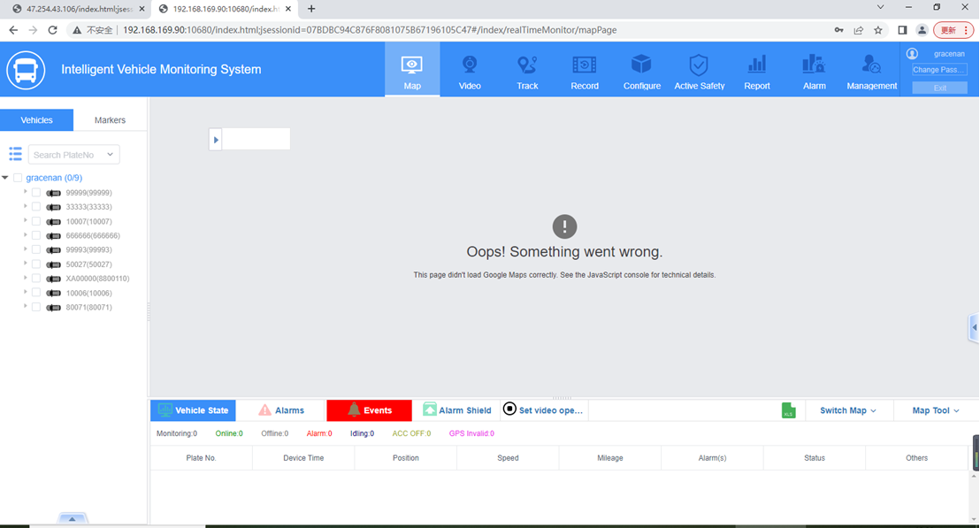Click browser reload page icon
Screen dimensions: 980x528
52,30
